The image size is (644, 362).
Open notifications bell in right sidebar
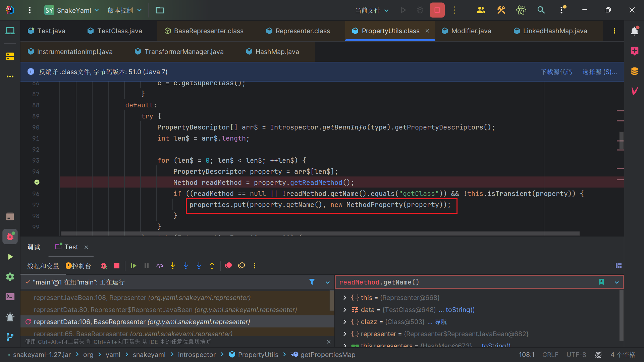click(634, 31)
